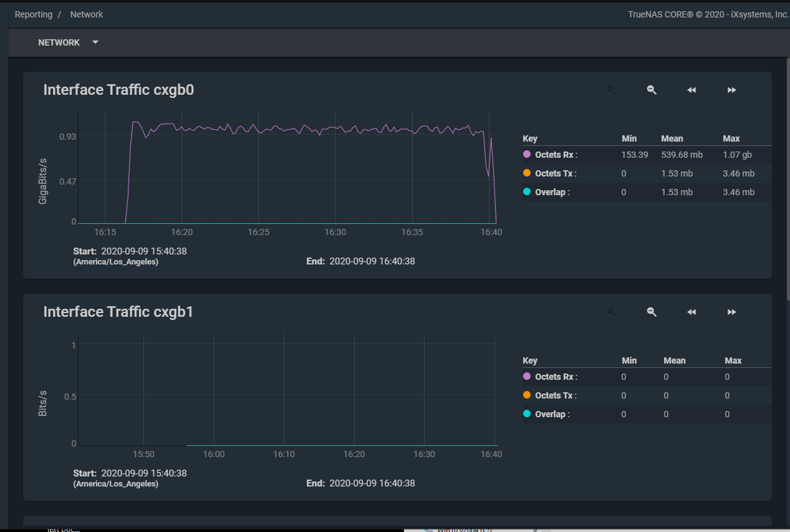Image resolution: width=790 pixels, height=532 pixels.
Task: Click the Network breadcrumb item
Action: (87, 14)
